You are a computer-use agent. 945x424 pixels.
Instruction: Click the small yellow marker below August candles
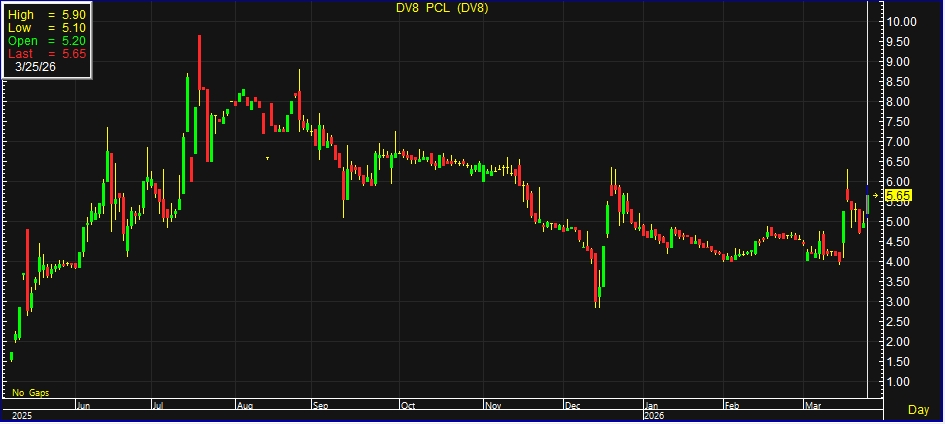click(267, 158)
